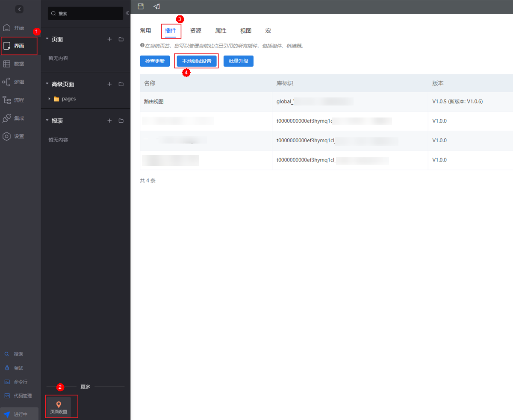Screen dimensions: 513x420
Task: Collapse the 报表 section
Action: [x=47, y=121]
